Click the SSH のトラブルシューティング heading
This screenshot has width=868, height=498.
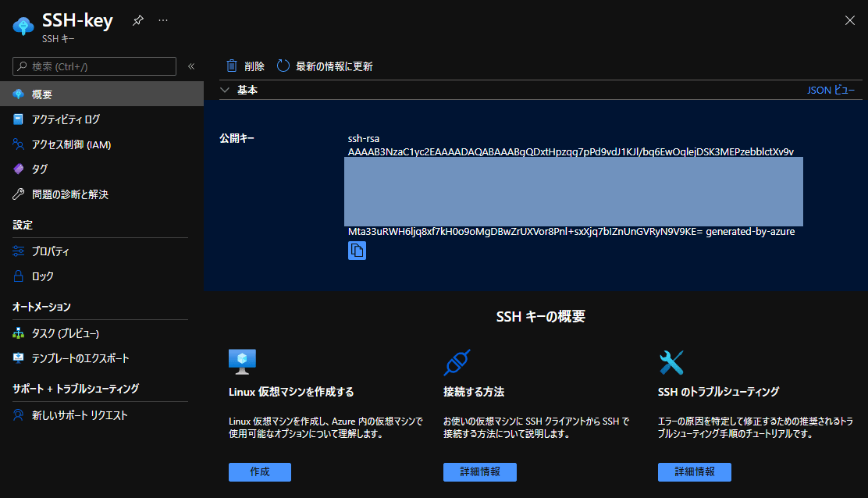[719, 392]
